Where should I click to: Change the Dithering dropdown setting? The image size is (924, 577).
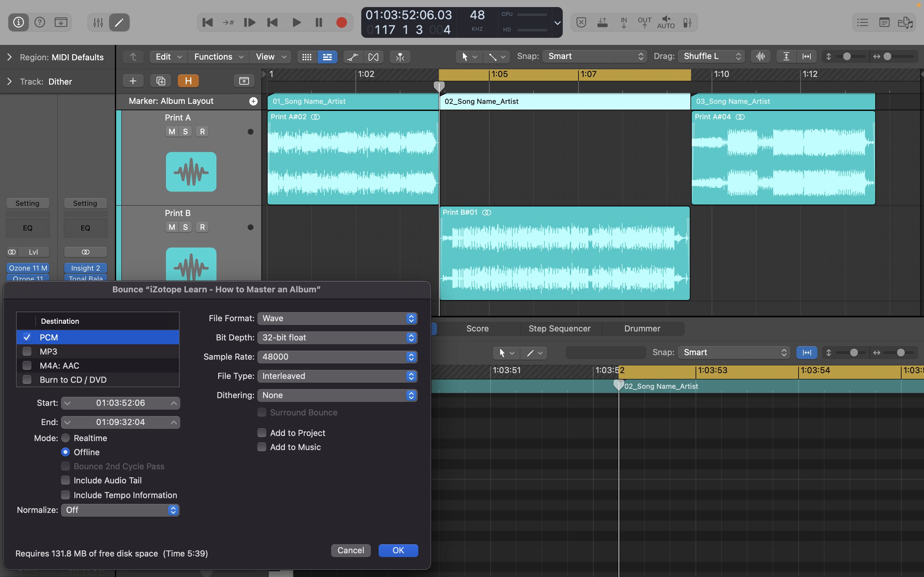[337, 395]
